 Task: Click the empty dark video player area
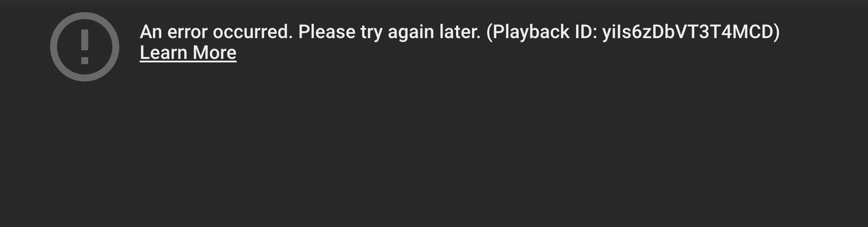(434, 147)
